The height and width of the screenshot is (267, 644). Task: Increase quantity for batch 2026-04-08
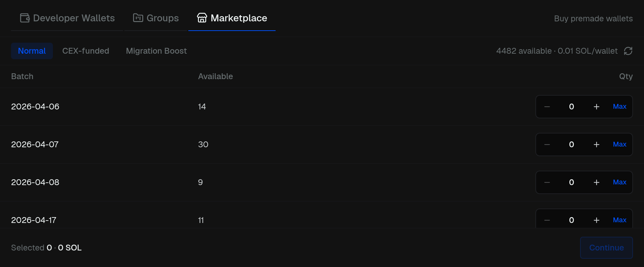(597, 182)
